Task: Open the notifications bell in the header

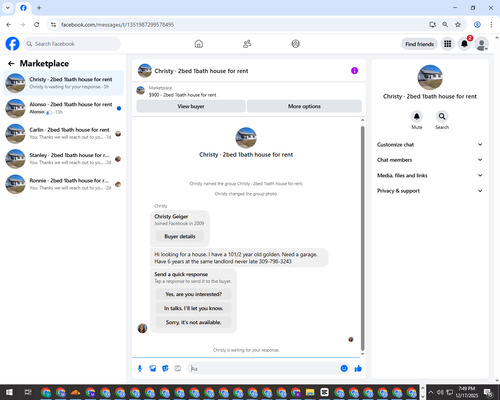Action: 464,44
